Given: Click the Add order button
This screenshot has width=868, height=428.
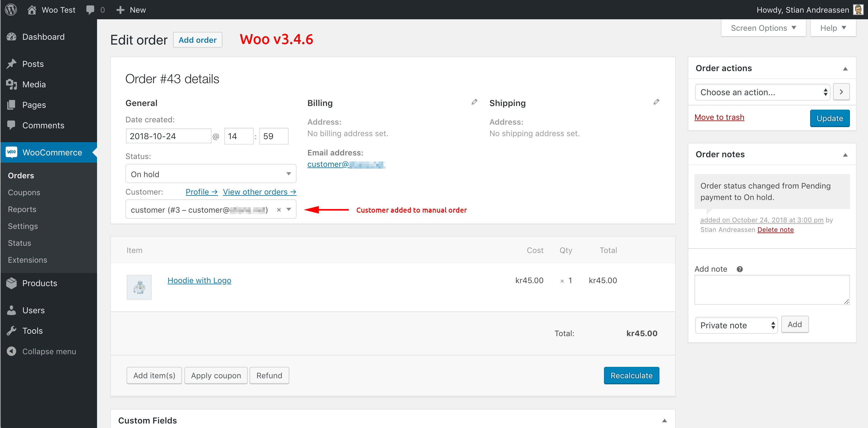Looking at the screenshot, I should [197, 40].
